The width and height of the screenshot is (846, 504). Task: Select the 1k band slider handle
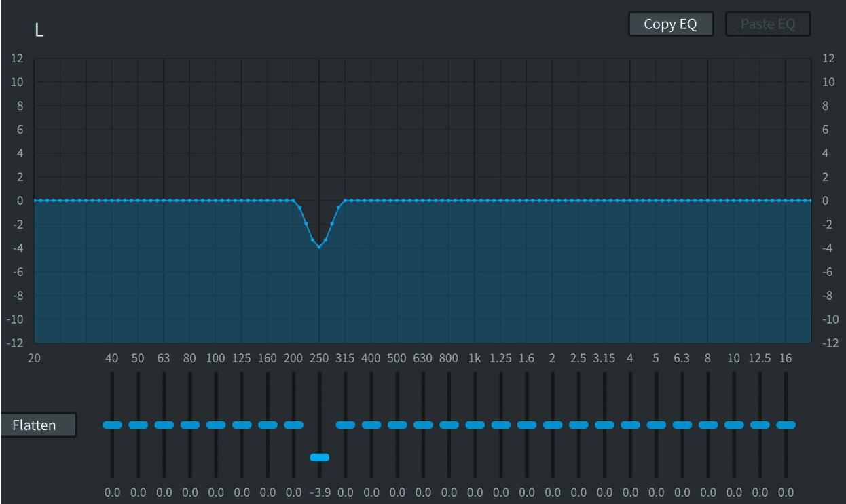coord(475,425)
